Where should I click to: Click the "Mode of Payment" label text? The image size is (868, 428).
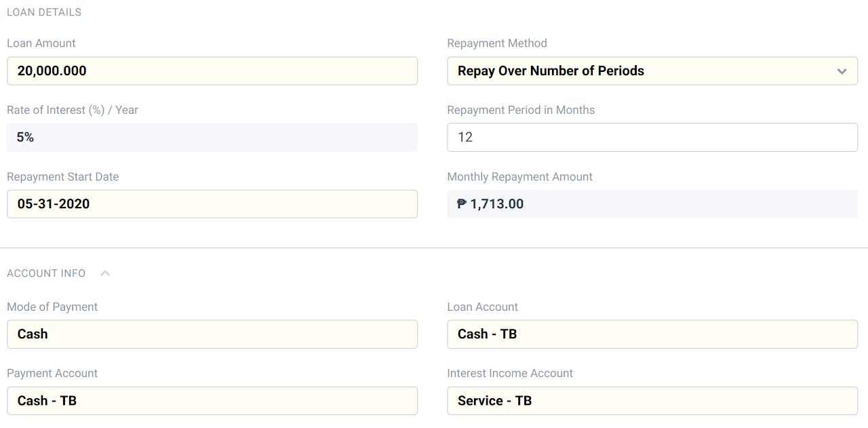pyautogui.click(x=52, y=307)
